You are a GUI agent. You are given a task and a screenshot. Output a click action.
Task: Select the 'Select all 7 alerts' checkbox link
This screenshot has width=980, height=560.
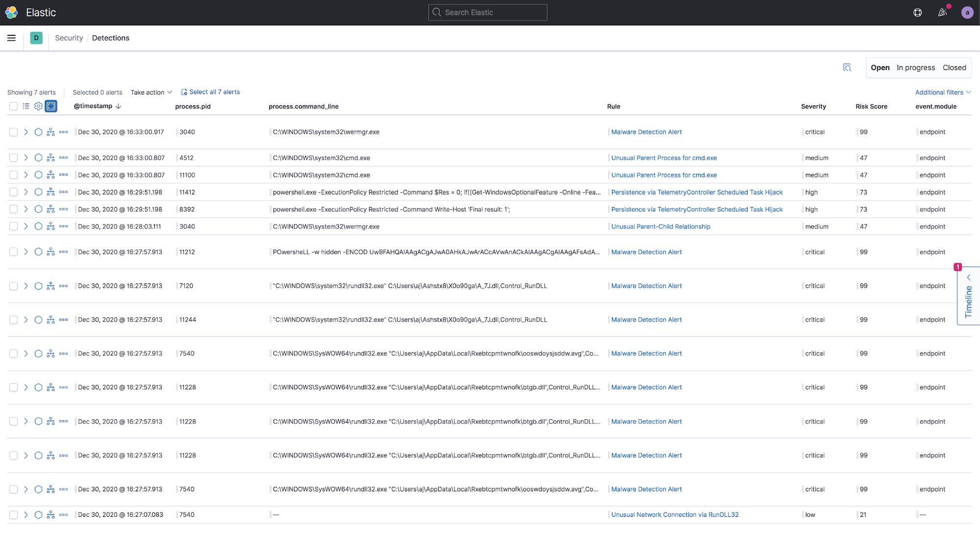210,92
